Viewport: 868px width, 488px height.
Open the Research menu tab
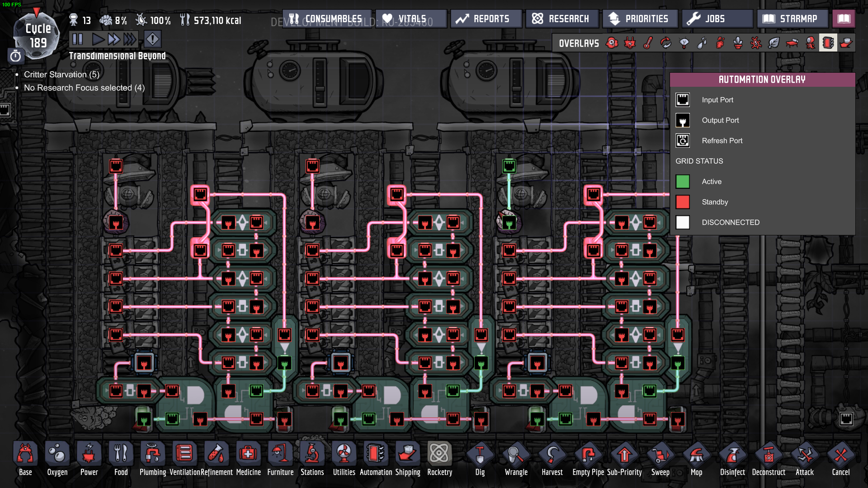pyautogui.click(x=562, y=19)
